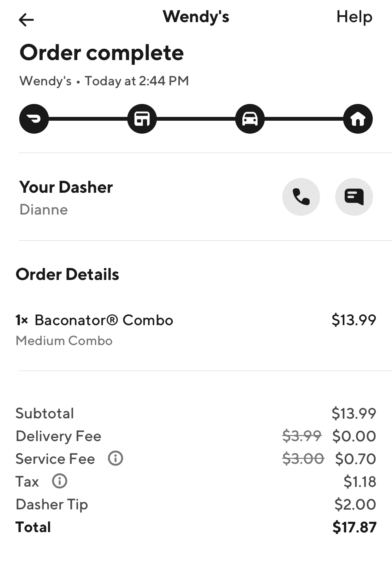Message the Dasher via chat icon
Viewport: 392px width, 564px height.
pos(354,197)
